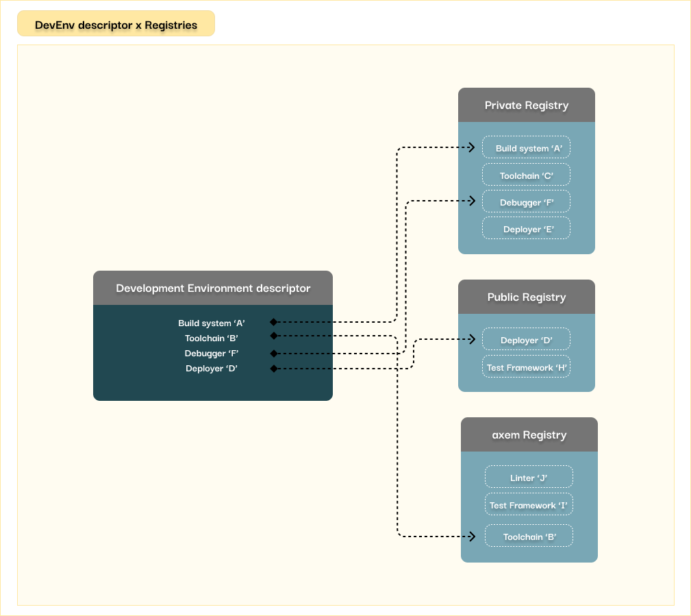Select Deployer 'D' in Public Registry
This screenshot has height=616, width=691.
[526, 339]
